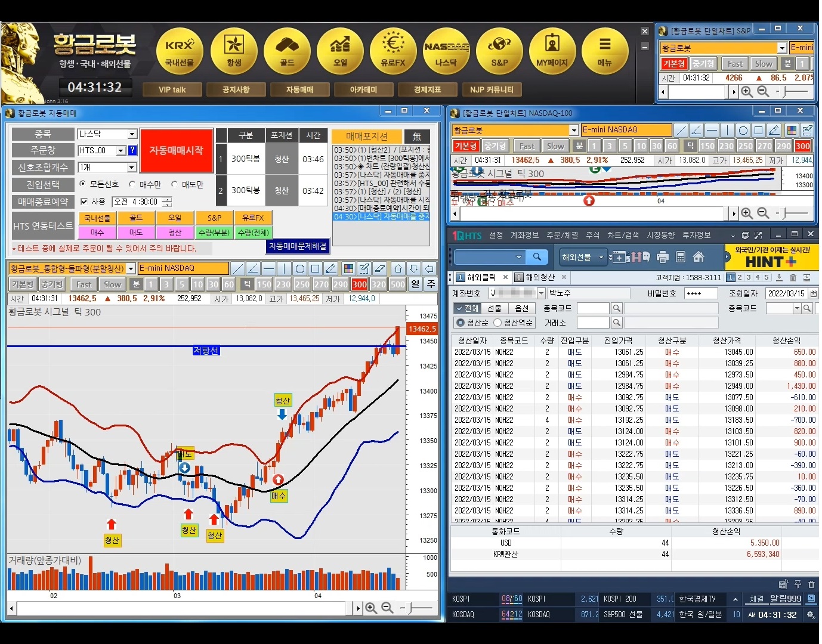Image resolution: width=822 pixels, height=644 pixels.
Task: Open the 설정 menu in 1Q HTS
Action: [496, 236]
